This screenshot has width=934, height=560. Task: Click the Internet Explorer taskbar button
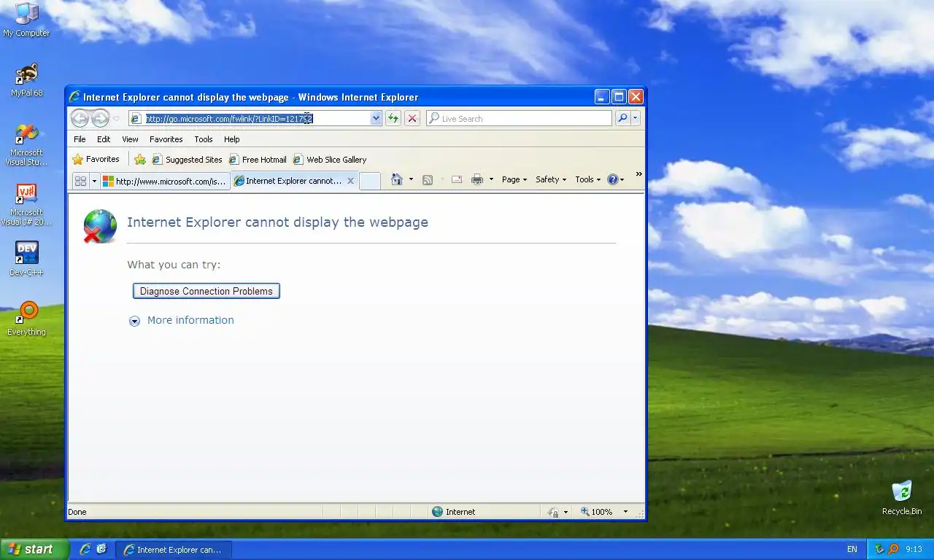point(174,549)
